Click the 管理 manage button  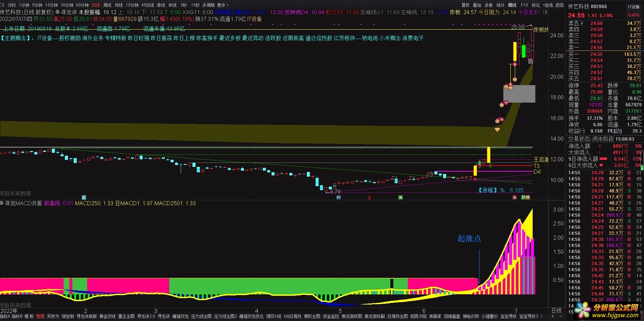40,316
